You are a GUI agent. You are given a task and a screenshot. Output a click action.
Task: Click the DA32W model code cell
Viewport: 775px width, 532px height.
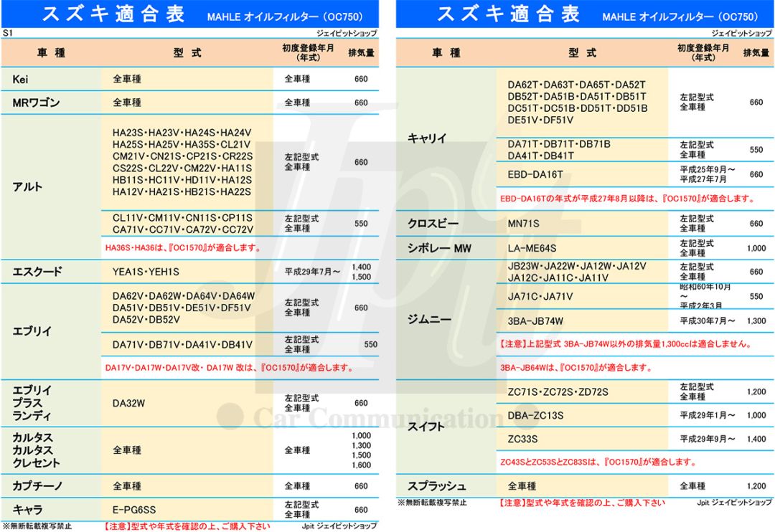[x=128, y=403]
